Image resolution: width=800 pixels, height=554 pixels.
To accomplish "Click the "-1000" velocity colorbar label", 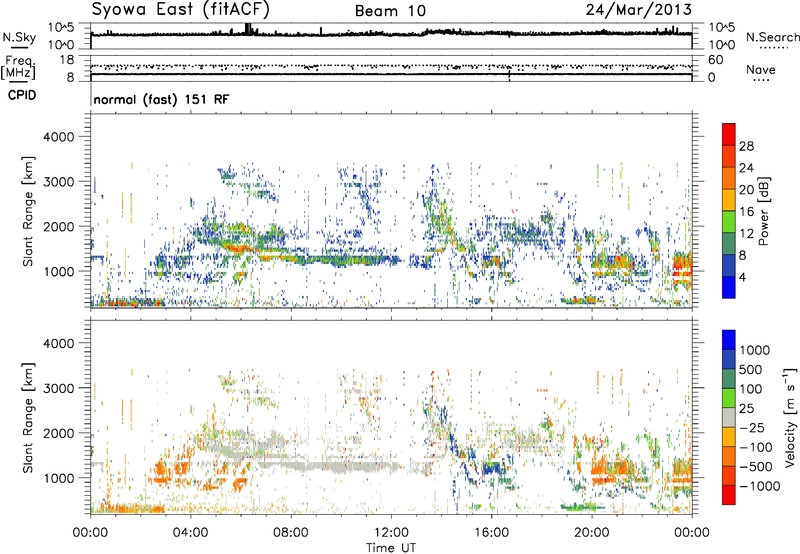I will (x=760, y=486).
